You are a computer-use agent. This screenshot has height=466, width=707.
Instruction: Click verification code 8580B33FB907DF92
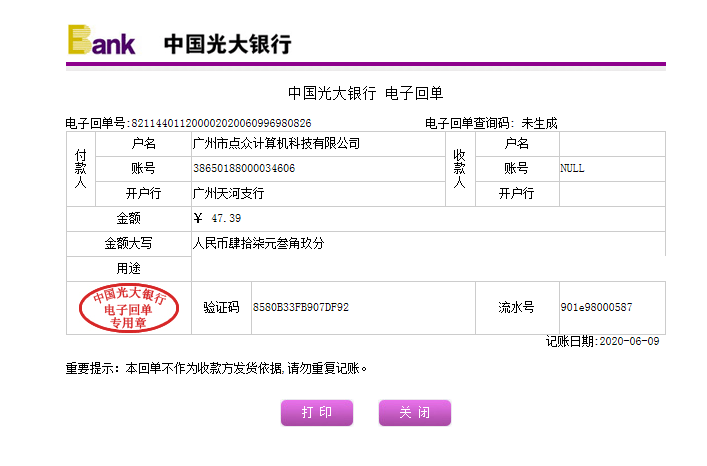click(300, 307)
